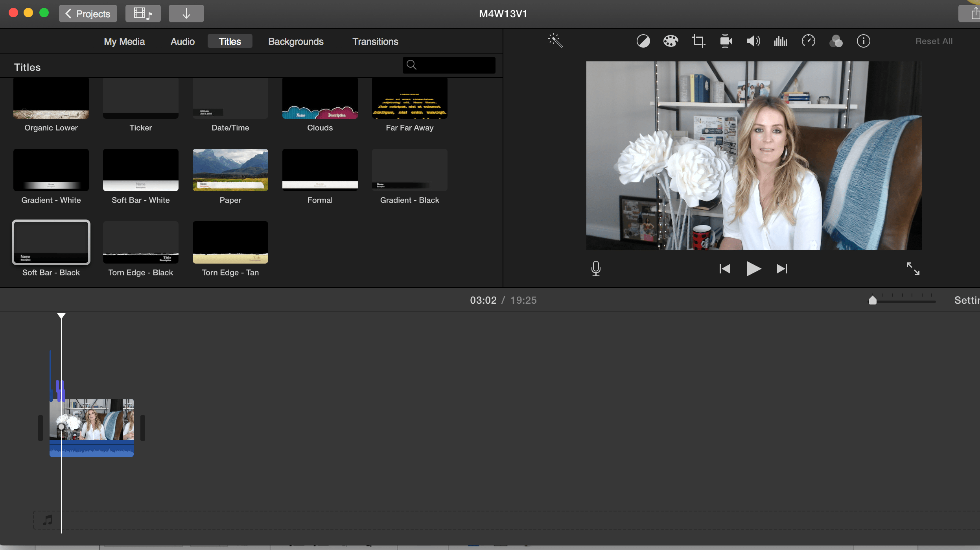
Task: Open the clip speed controls
Action: tap(808, 41)
